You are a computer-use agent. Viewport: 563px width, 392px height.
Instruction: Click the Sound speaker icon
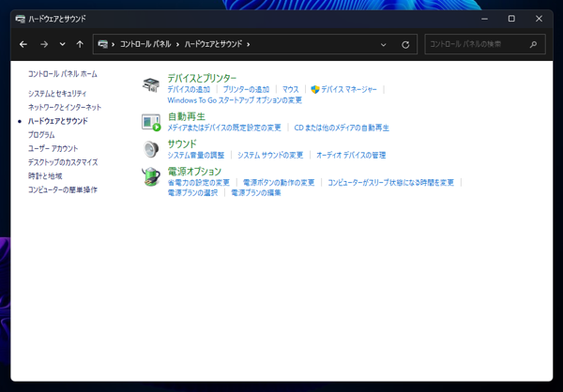(x=151, y=149)
